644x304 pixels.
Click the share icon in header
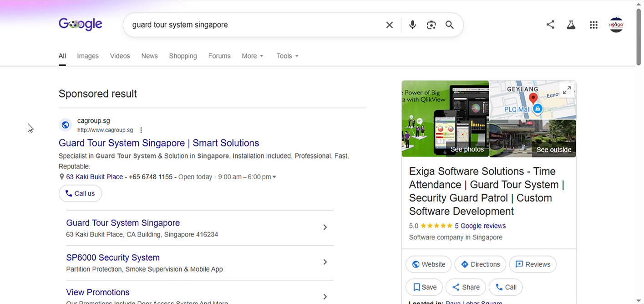click(550, 25)
